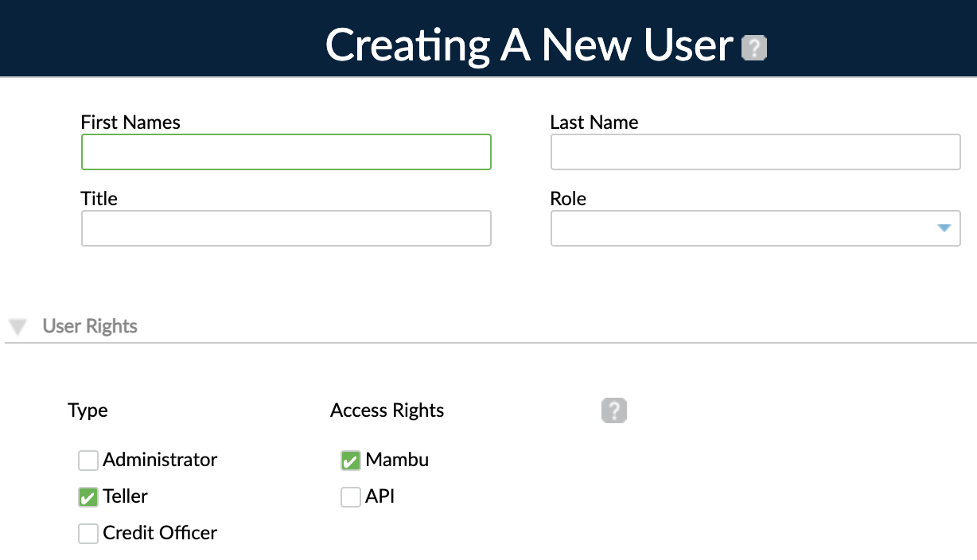This screenshot has height=560, width=977.
Task: Select the Last Name text box
Action: tap(755, 152)
